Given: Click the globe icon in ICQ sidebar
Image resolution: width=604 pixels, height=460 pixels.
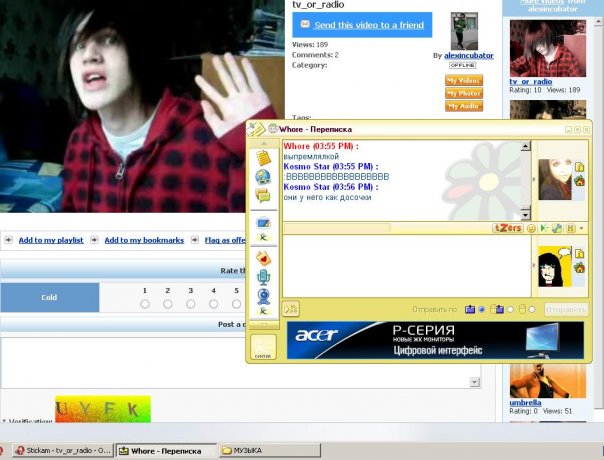Looking at the screenshot, I should [264, 177].
